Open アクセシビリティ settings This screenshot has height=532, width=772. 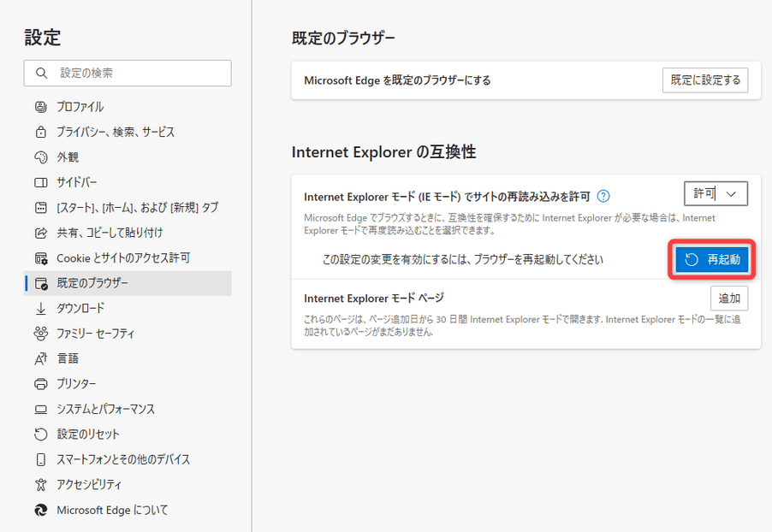click(128, 485)
